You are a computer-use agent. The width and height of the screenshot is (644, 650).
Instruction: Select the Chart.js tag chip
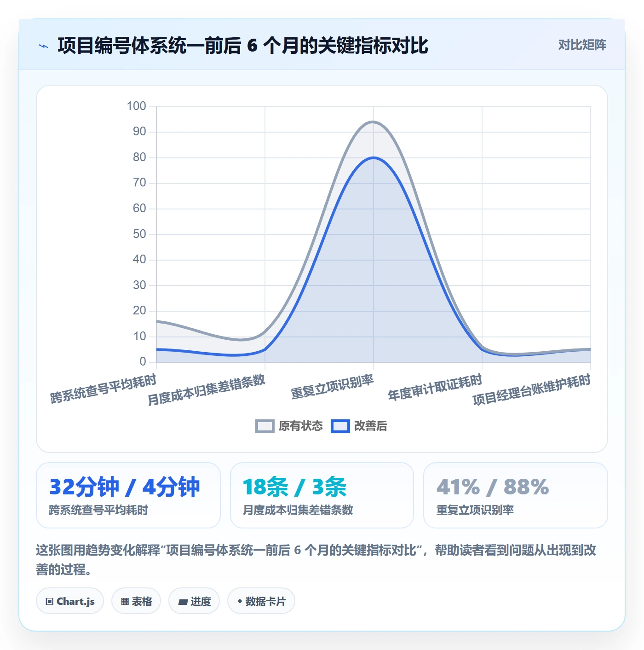70,601
